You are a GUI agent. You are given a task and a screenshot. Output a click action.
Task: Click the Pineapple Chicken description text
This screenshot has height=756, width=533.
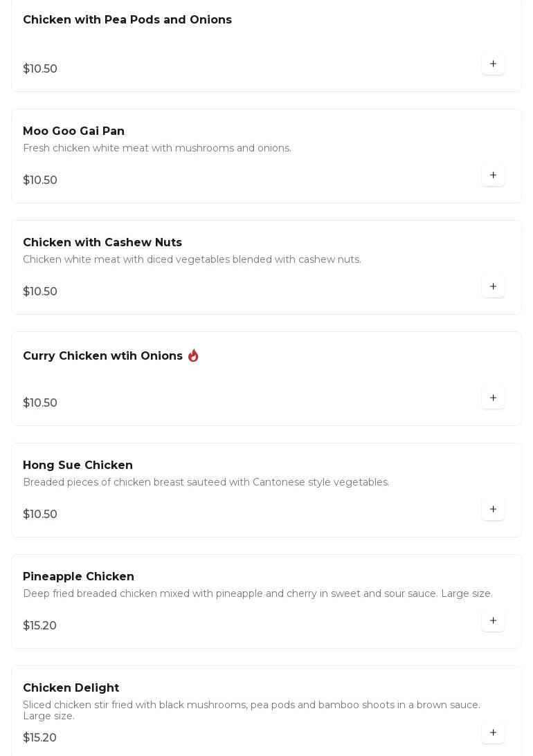[x=258, y=593]
